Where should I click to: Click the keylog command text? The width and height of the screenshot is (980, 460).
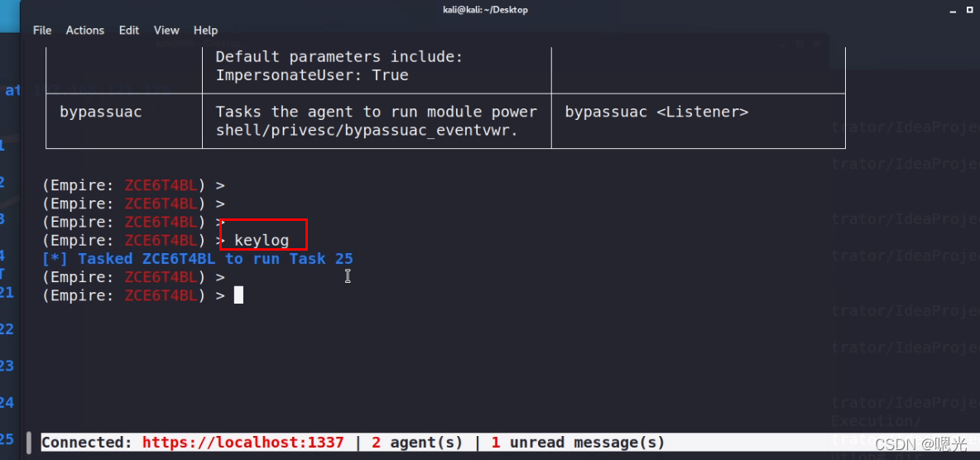point(262,241)
